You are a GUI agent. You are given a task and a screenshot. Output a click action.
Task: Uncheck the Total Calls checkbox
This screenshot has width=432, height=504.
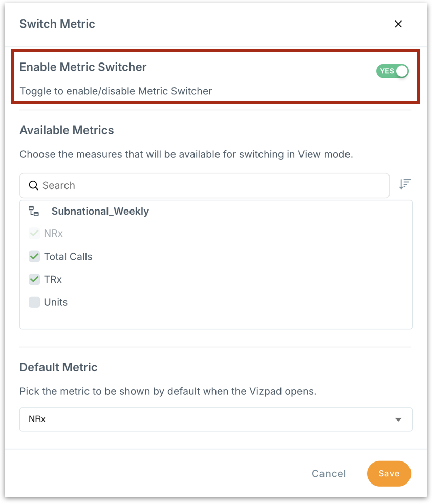click(34, 256)
